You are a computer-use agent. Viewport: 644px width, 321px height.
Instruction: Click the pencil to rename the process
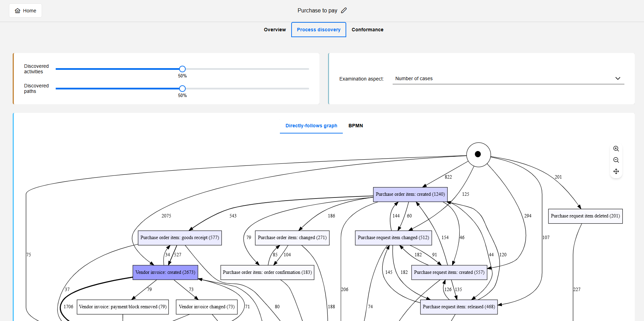pos(343,10)
